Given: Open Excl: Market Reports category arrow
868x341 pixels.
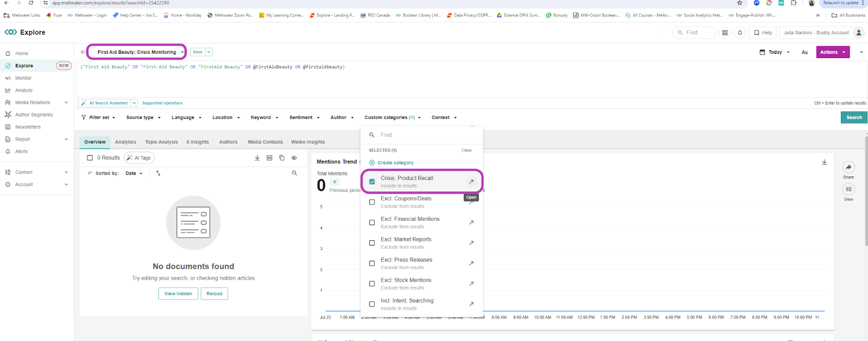Looking at the screenshot, I should pyautogui.click(x=471, y=243).
